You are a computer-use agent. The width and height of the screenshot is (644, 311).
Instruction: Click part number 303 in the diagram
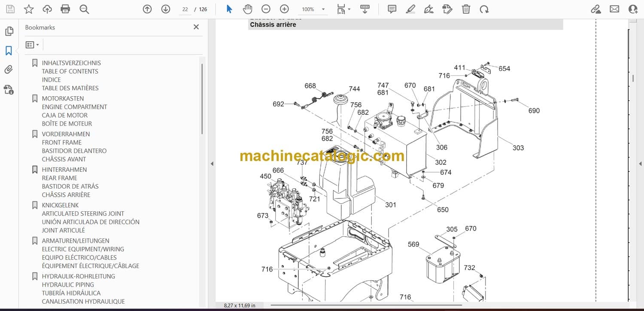point(518,148)
